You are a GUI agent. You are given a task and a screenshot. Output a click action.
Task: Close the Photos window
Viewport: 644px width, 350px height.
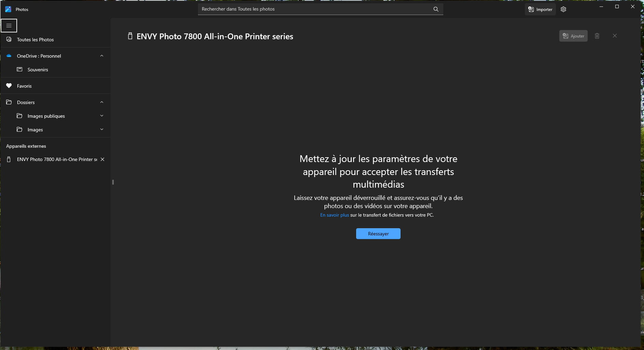click(x=633, y=6)
